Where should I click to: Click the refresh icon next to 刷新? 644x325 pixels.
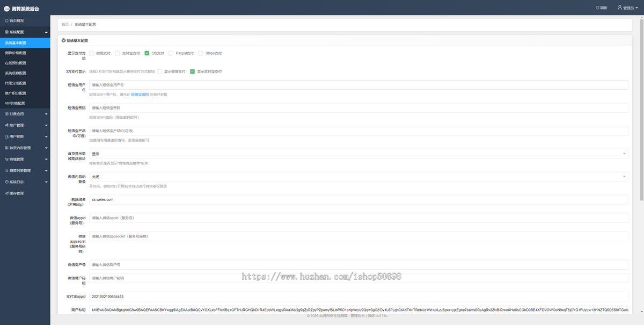tap(597, 8)
